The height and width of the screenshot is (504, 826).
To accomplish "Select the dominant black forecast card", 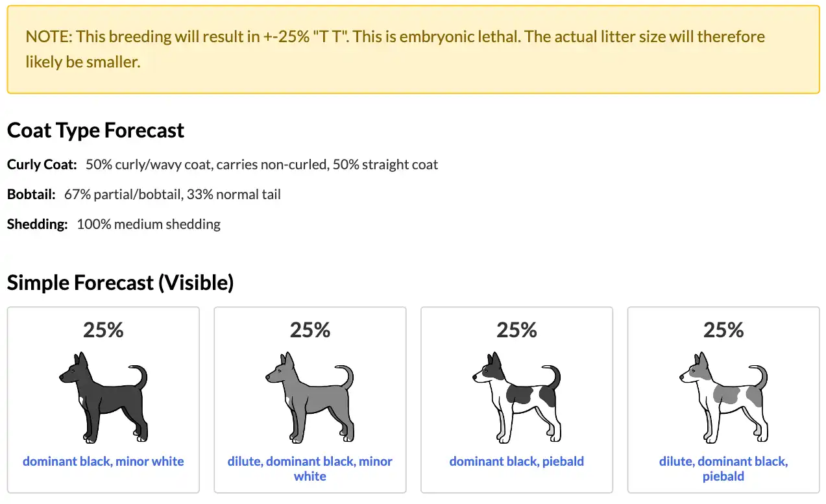I will (x=103, y=400).
